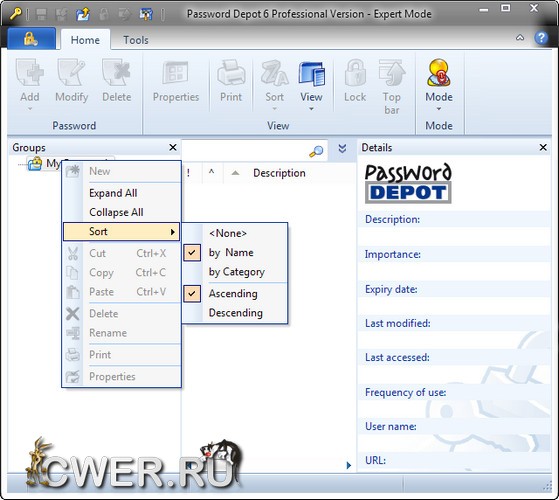Click the "Expiry date:" label in Details
The image size is (559, 500).
click(391, 289)
